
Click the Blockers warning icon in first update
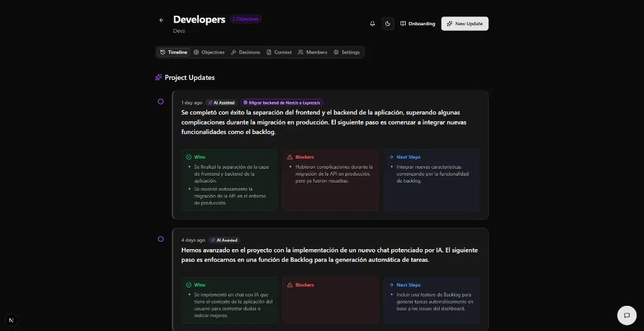click(x=290, y=157)
